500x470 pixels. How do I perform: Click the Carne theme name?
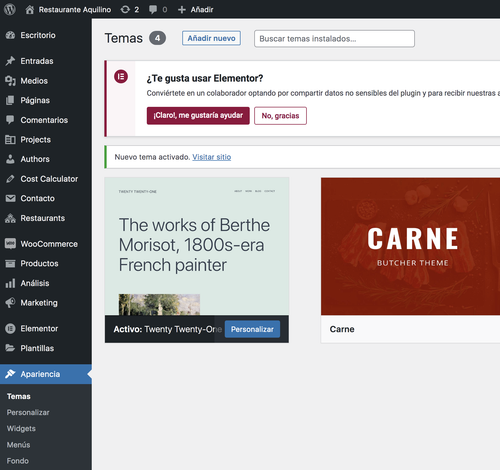(x=342, y=329)
